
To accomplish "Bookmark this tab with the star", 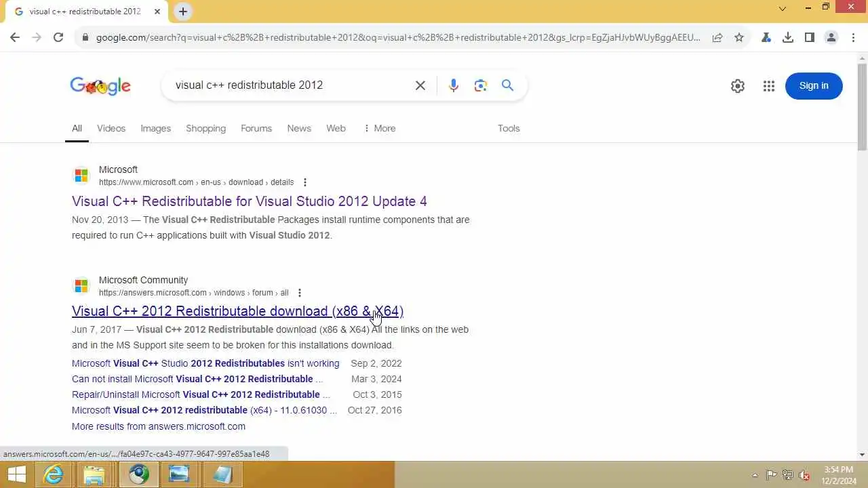I will pyautogui.click(x=739, y=37).
